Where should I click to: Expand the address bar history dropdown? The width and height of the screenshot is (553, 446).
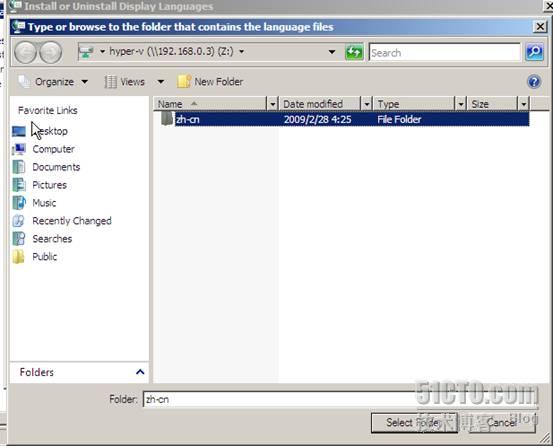(332, 52)
